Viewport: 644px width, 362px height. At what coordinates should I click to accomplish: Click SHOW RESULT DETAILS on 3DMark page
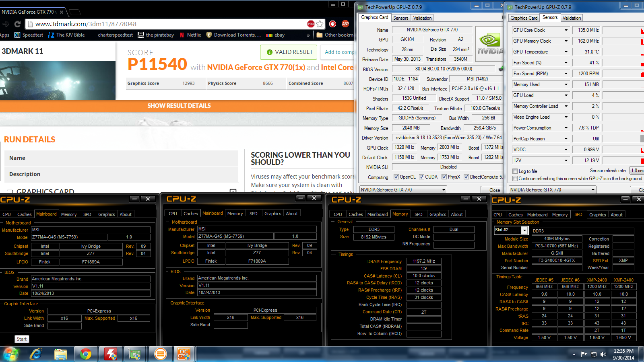(x=179, y=106)
